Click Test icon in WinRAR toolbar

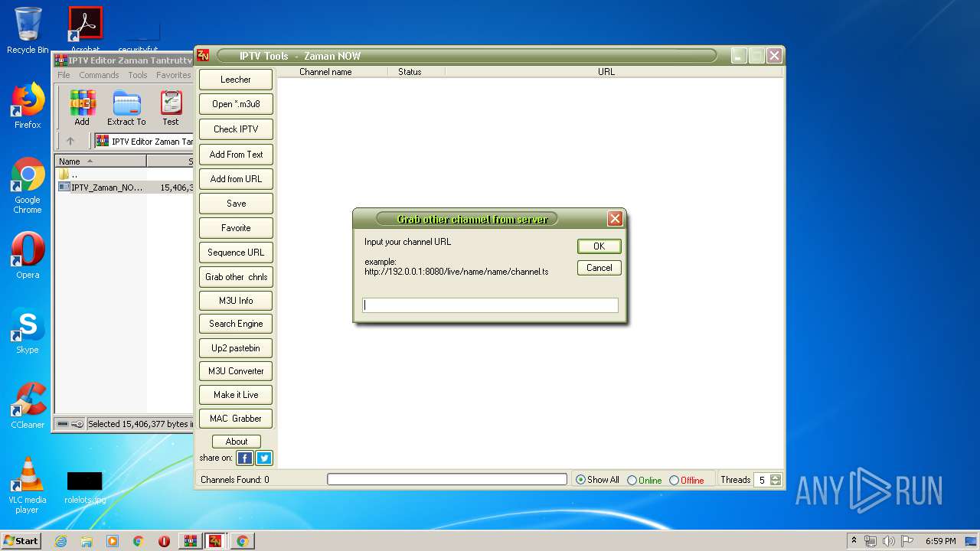(x=171, y=108)
